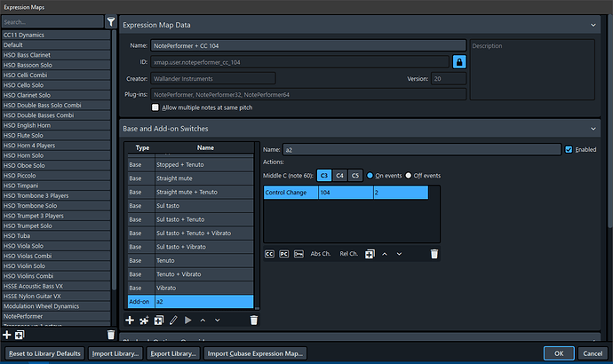Viewport: 613px width, 364px height.
Task: Duplicate the selected action in the actions toolbar
Action: (370, 254)
